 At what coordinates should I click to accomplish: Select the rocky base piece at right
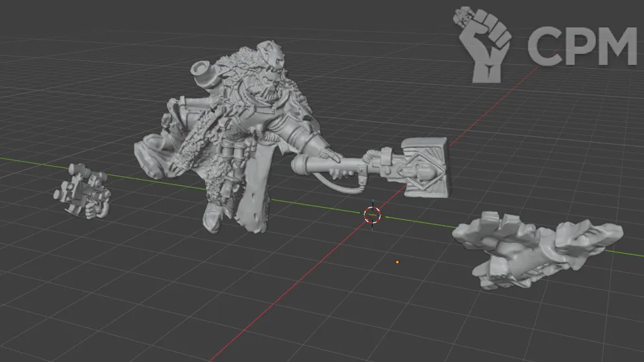point(538,251)
